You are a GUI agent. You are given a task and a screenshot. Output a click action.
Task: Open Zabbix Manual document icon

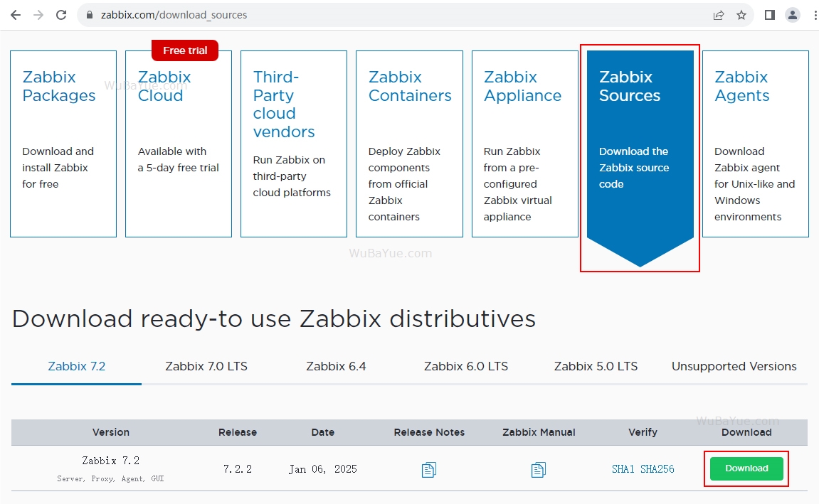click(x=539, y=470)
